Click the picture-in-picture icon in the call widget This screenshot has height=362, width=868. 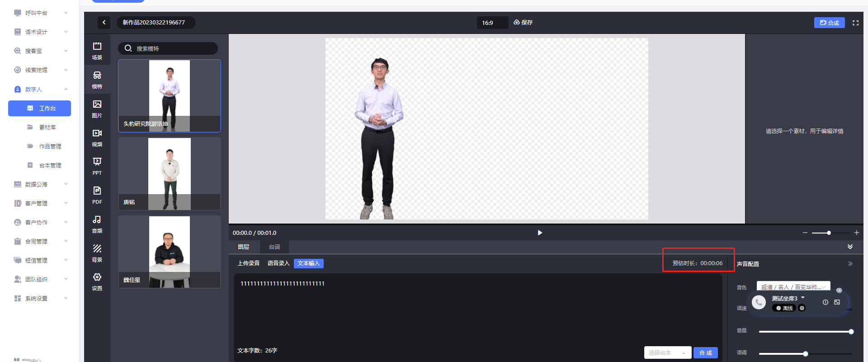coord(837,302)
